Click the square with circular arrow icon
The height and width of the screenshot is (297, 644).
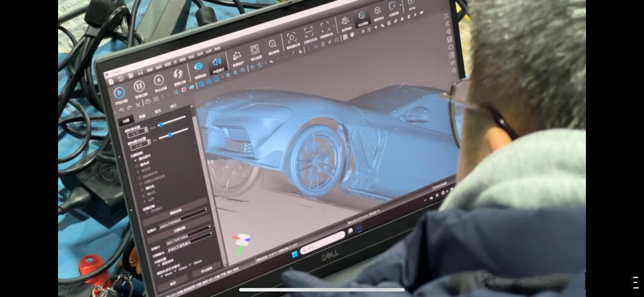coord(255,49)
